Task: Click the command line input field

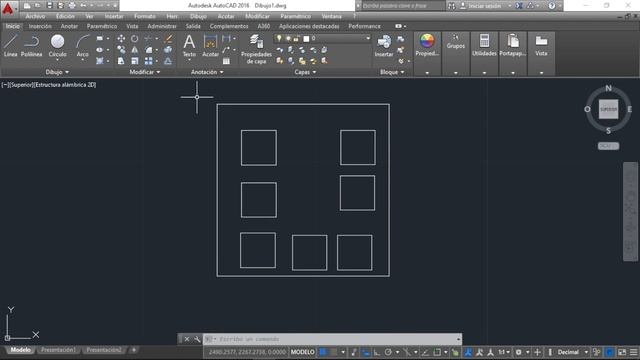Action: click(332, 339)
